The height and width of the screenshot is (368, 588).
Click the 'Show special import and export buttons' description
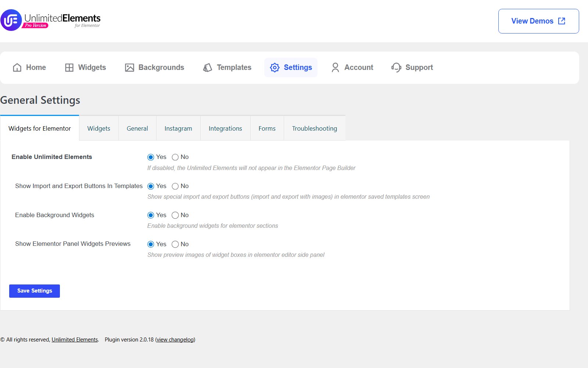(x=288, y=197)
